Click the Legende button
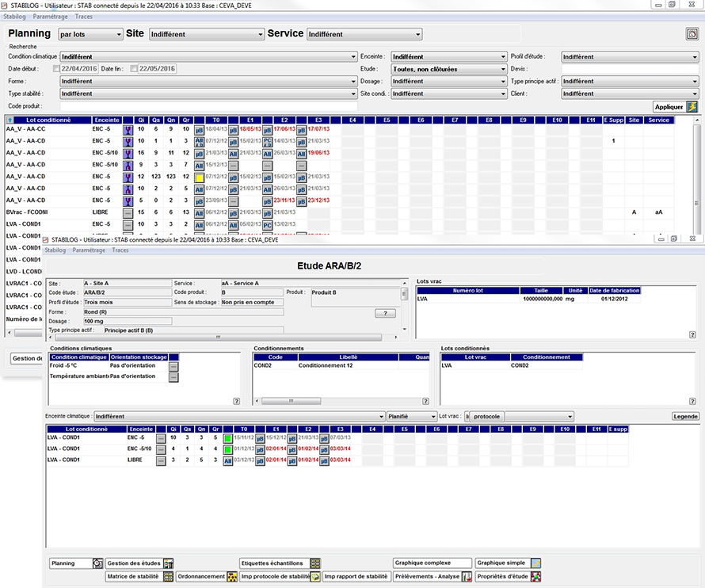Screen dimensions: 705x588 [x=685, y=417]
